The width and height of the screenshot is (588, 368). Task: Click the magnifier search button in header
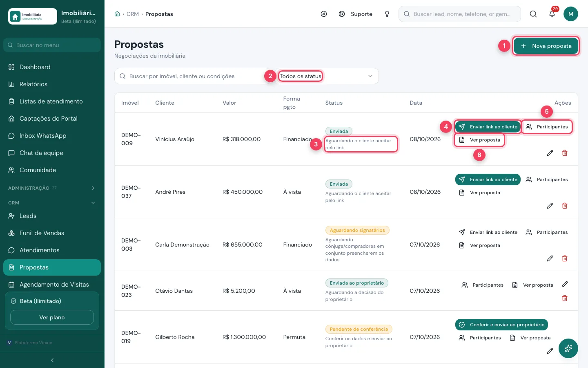[533, 14]
